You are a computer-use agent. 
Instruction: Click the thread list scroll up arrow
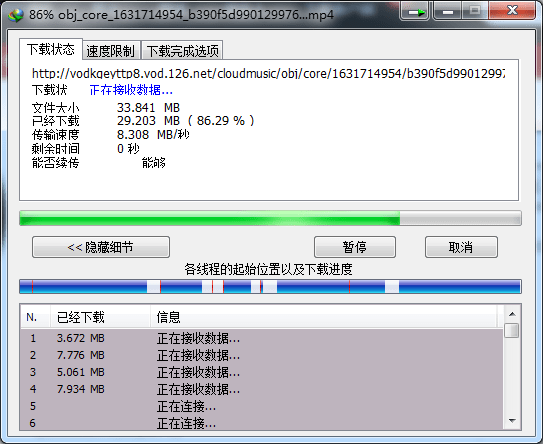point(512,314)
